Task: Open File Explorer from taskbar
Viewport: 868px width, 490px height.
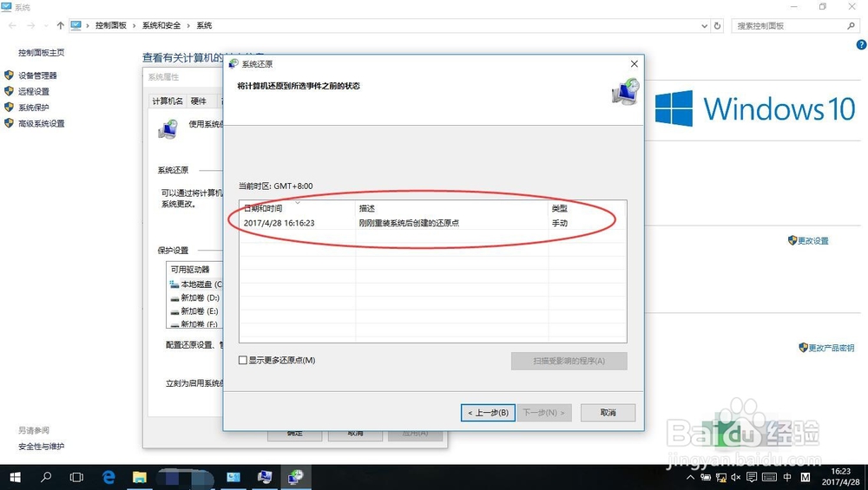Action: point(140,477)
